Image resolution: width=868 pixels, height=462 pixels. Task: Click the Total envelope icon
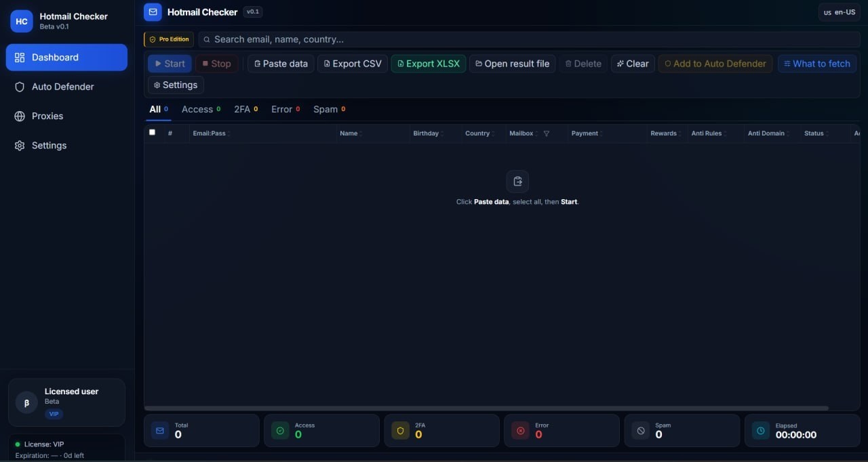tap(160, 430)
